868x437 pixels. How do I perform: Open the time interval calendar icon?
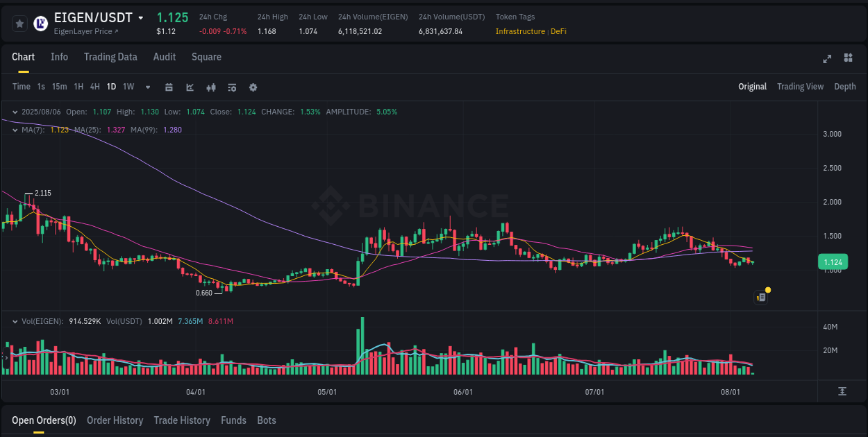(169, 87)
